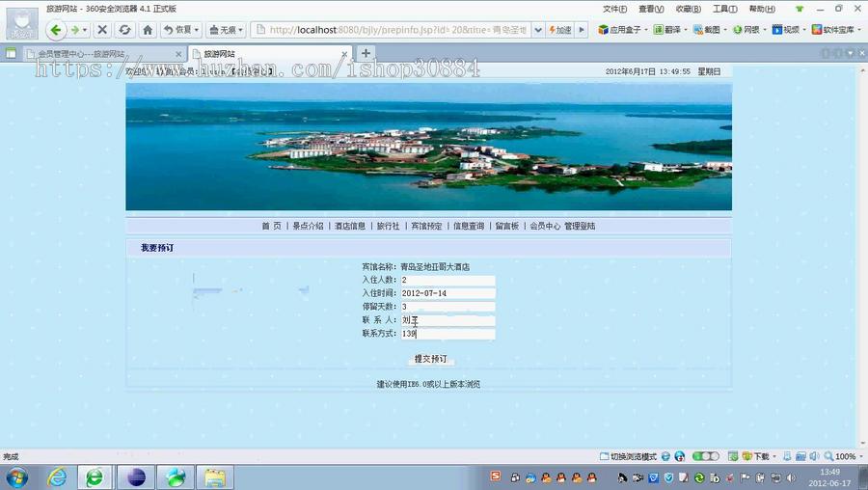Screen dimensions: 868x490
Task: Open the 视频 video tool
Action: pos(789,30)
